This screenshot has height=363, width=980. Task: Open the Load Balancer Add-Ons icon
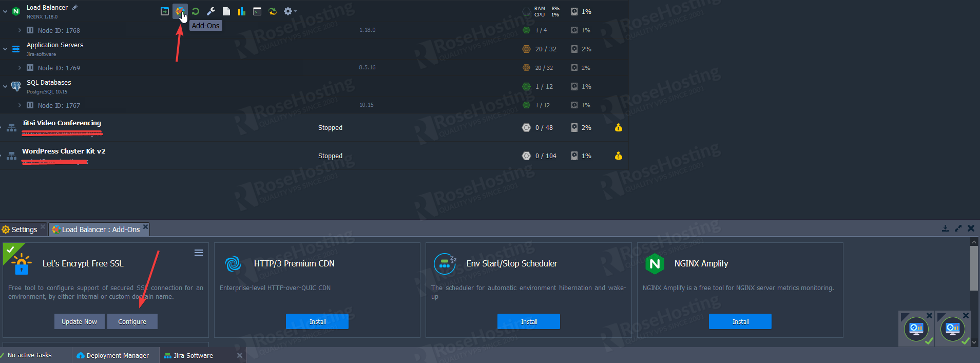[x=179, y=11]
